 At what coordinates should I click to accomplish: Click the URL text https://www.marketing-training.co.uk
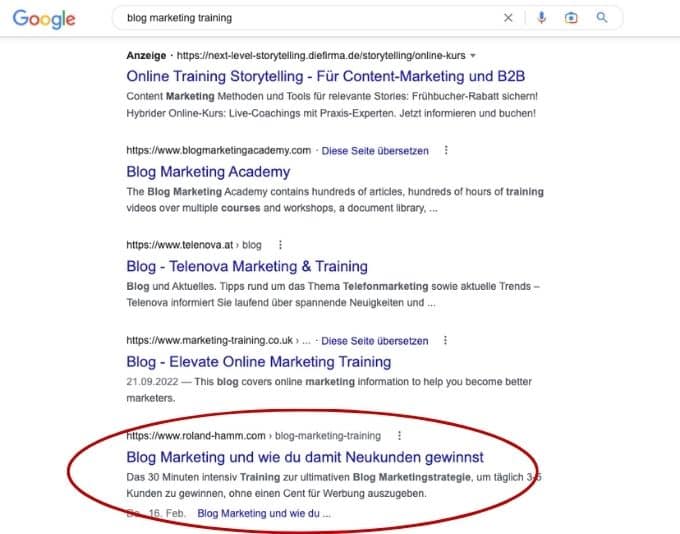click(209, 341)
